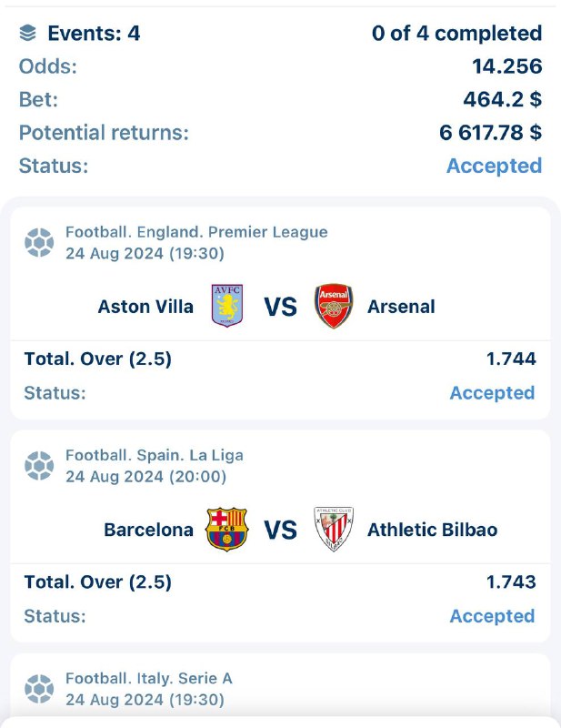Click the Arsenal club crest
The height and width of the screenshot is (728, 561).
tap(334, 306)
